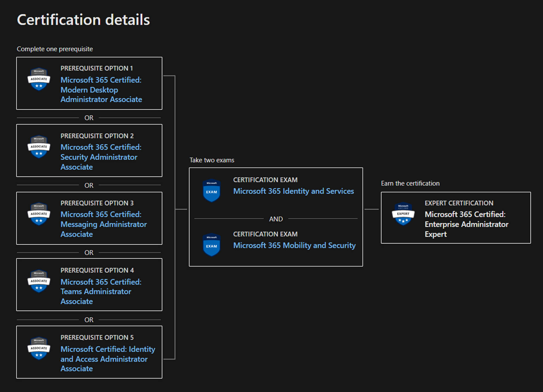The height and width of the screenshot is (392, 543).
Task: Click PREREQUISITE OPTION 3 label
Action: click(x=97, y=203)
